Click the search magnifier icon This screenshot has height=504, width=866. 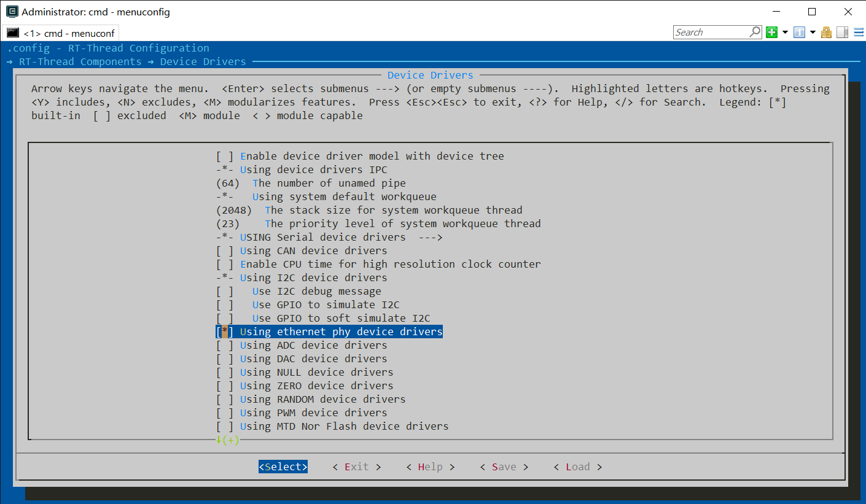click(x=755, y=32)
